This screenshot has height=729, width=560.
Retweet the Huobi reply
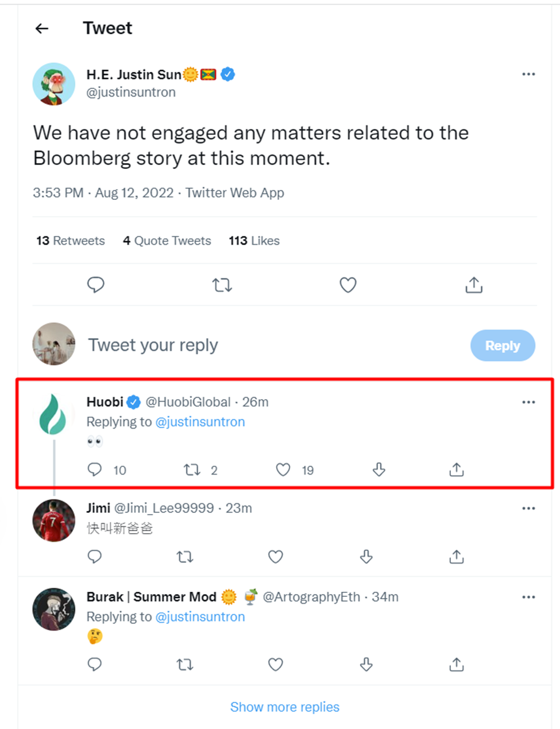point(192,470)
